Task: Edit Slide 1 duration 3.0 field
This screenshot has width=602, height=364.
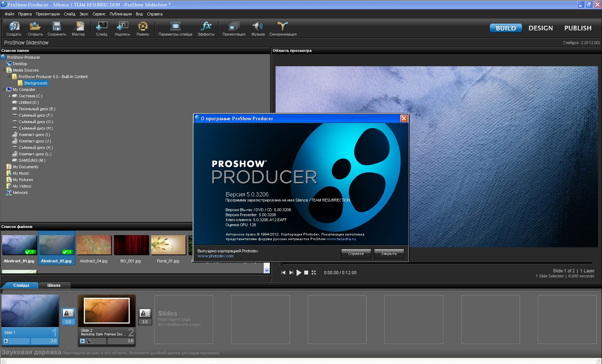Action: point(44,341)
